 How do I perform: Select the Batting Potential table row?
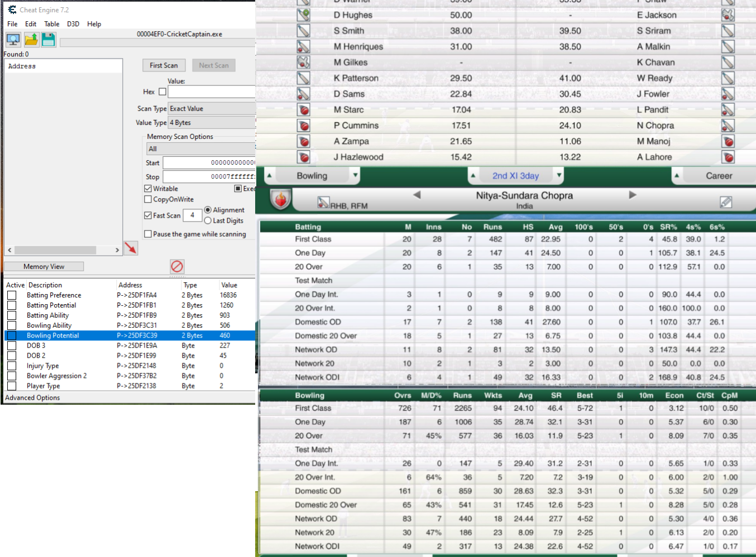tap(130, 305)
